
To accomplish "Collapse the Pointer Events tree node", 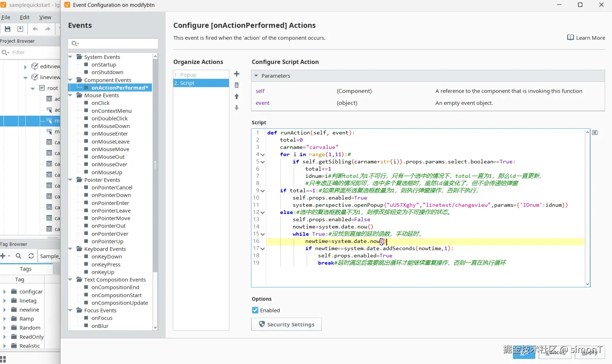I will 71,180.
